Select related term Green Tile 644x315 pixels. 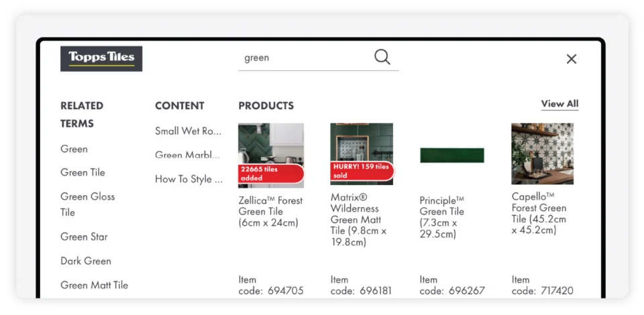tap(83, 172)
